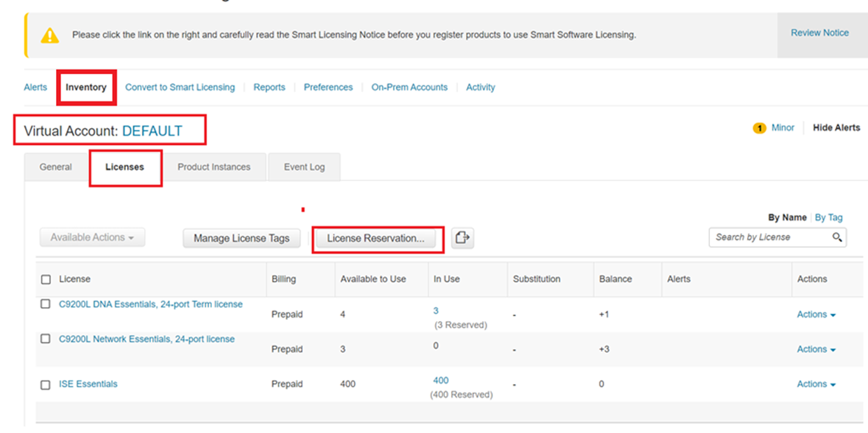
Task: Open Actions menu for ISE Essentials
Action: tap(816, 384)
